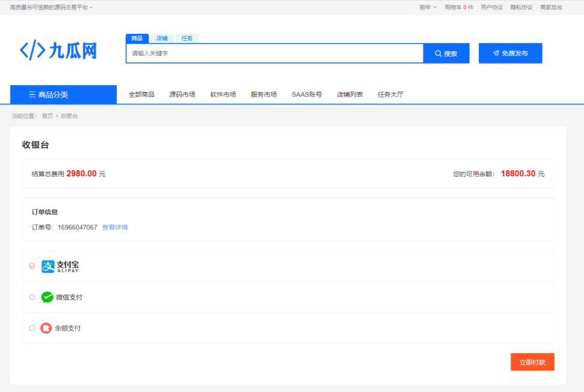Click the hamburger icon beside 商品分类

pos(32,94)
